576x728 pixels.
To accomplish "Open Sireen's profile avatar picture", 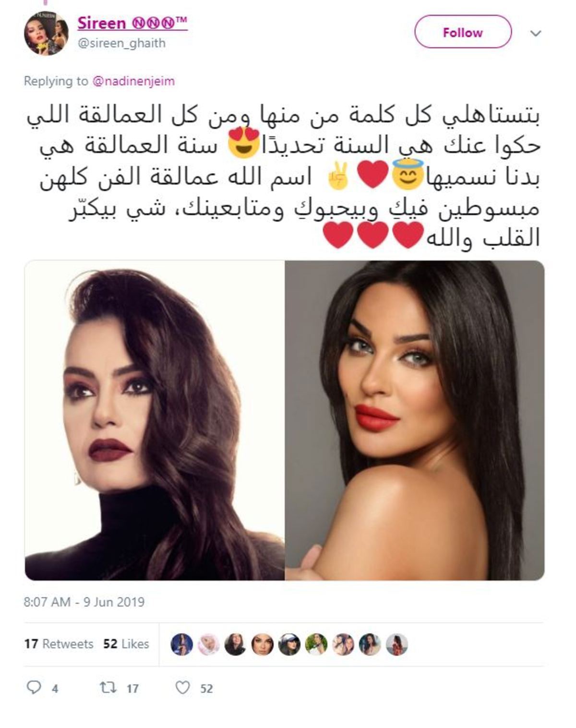I will 46,33.
